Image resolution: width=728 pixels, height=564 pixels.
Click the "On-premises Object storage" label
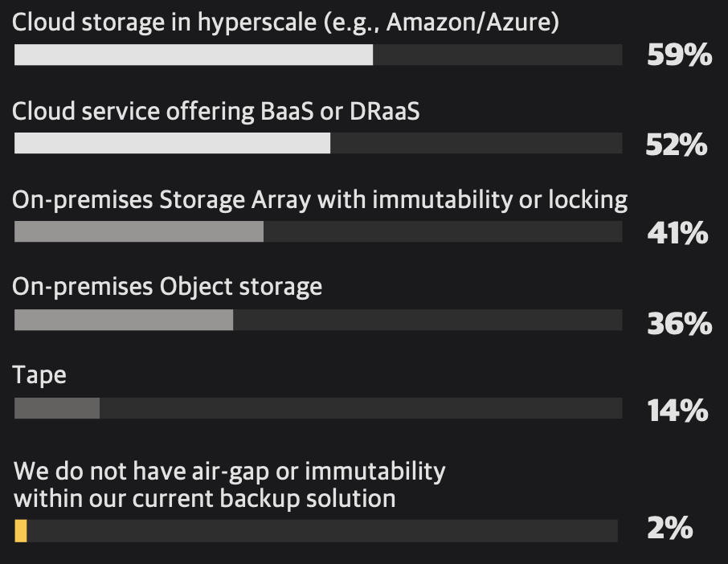coord(167,287)
